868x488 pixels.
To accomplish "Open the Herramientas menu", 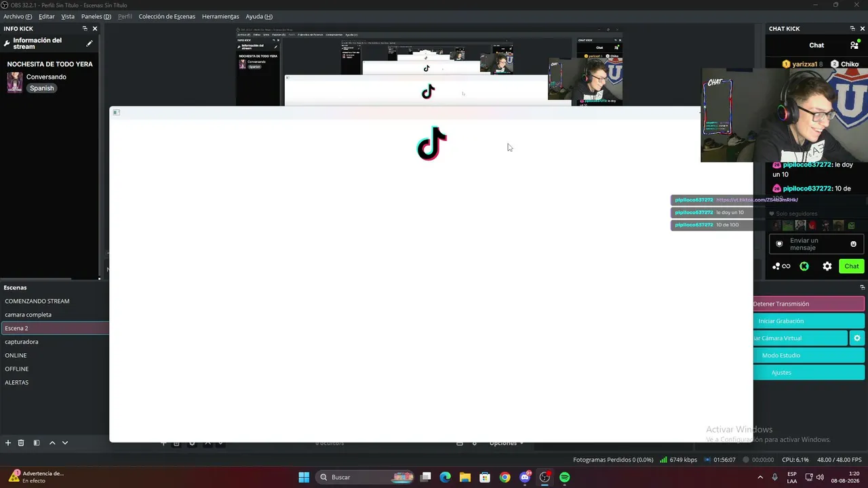I will [x=220, y=16].
